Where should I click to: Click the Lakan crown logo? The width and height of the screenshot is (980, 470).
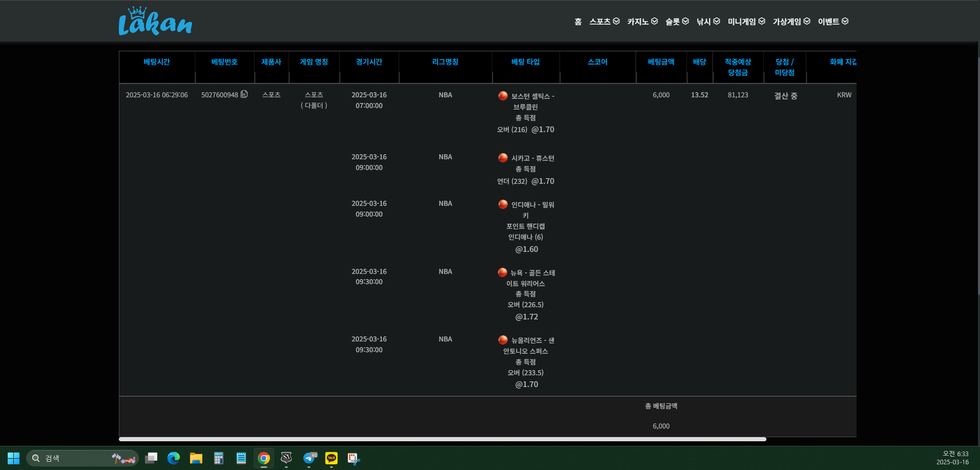pos(155,22)
